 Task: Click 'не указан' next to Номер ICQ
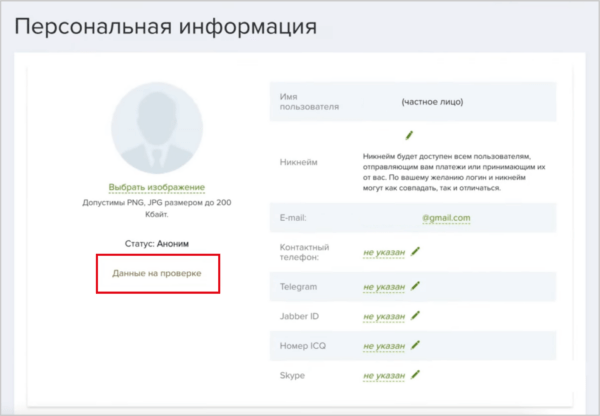(384, 346)
